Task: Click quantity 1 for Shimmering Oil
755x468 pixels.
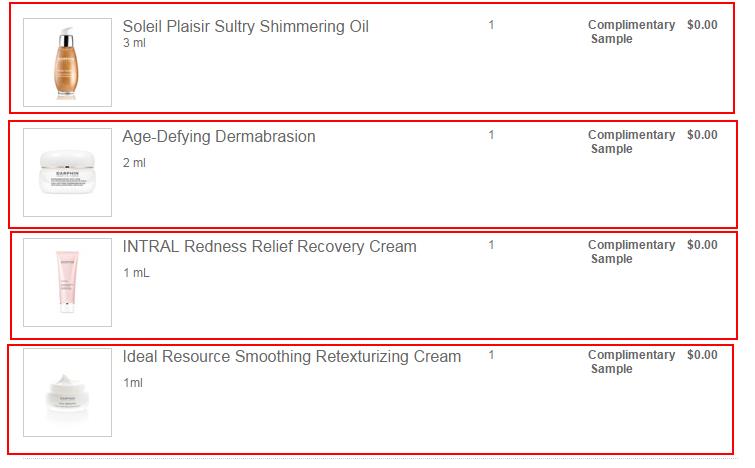Action: pyautogui.click(x=491, y=25)
